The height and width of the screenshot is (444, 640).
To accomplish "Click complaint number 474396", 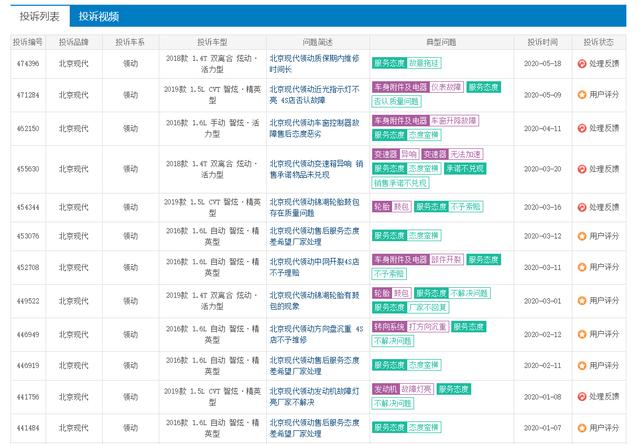I will [28, 64].
